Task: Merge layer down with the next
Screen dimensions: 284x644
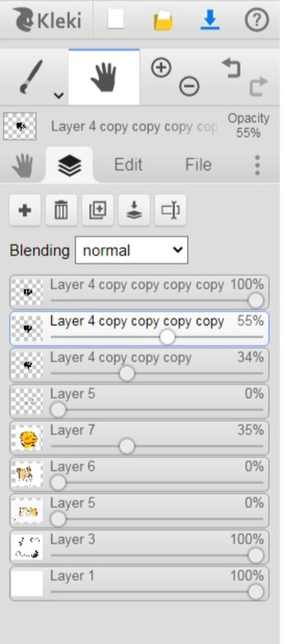Action: [134, 210]
